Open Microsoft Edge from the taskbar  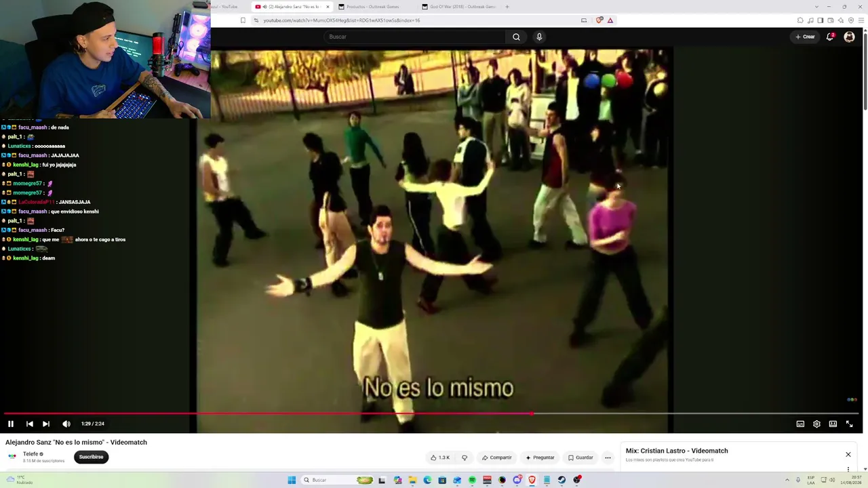coord(427,480)
